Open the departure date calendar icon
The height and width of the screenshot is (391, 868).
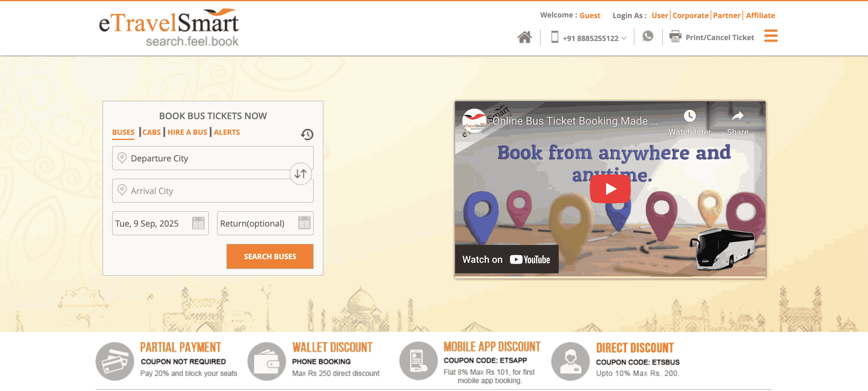198,223
